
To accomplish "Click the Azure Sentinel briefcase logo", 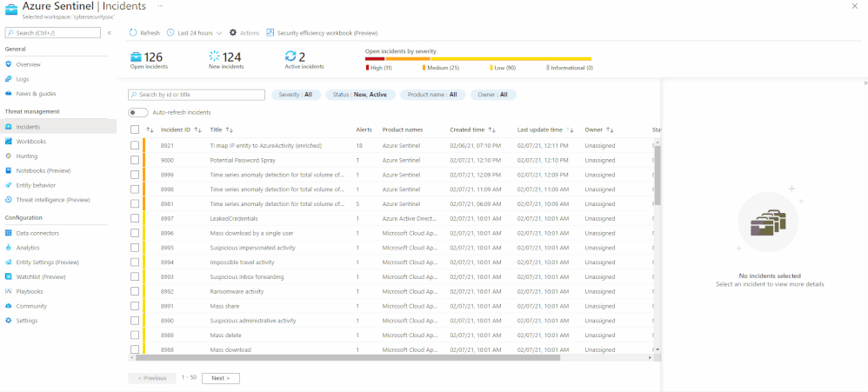I will coord(11,11).
